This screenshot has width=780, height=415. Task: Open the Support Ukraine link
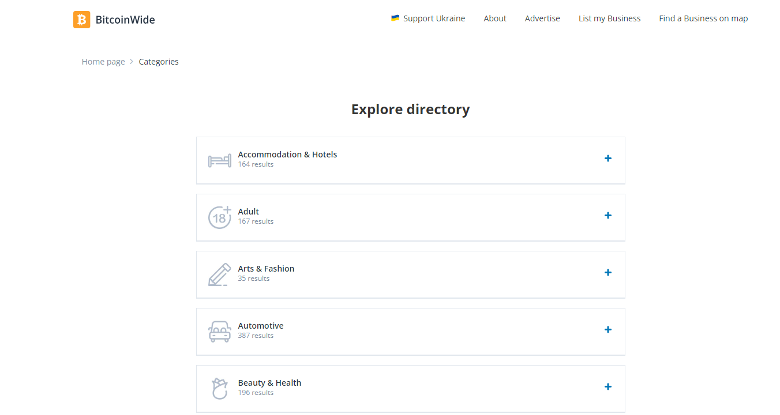tap(433, 19)
